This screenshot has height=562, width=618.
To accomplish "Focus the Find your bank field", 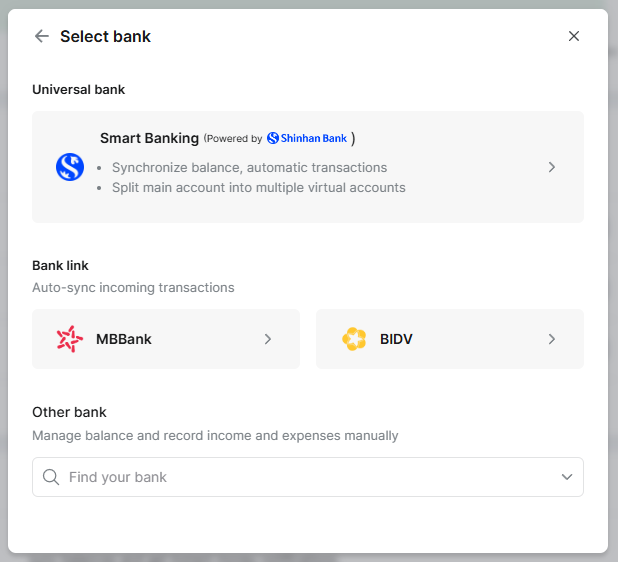I will pyautogui.click(x=308, y=477).
